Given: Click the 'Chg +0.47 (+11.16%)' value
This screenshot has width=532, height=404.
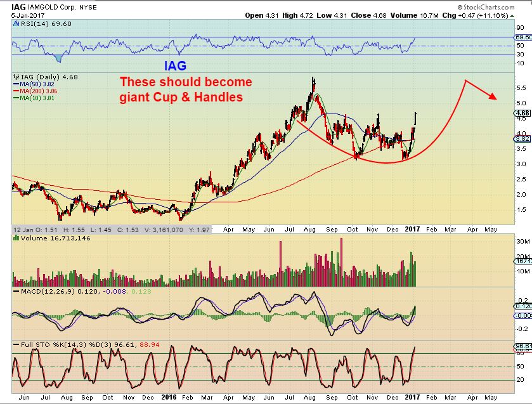Looking at the screenshot, I should pos(476,16).
